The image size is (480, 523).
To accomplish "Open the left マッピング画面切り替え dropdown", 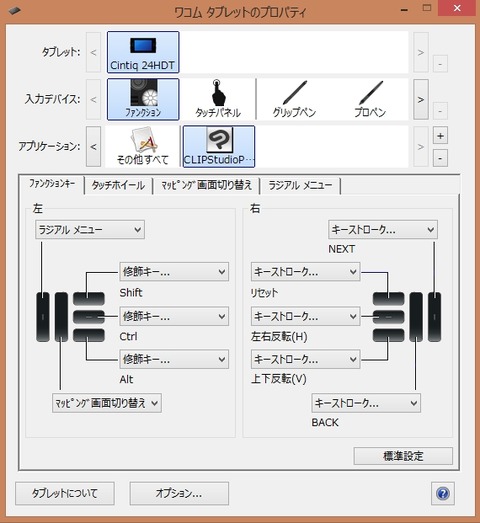I will [x=107, y=403].
